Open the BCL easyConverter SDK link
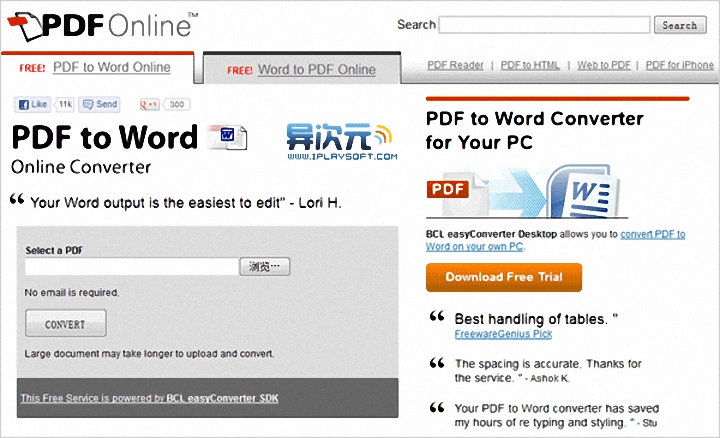The width and height of the screenshot is (720, 438). (x=149, y=399)
